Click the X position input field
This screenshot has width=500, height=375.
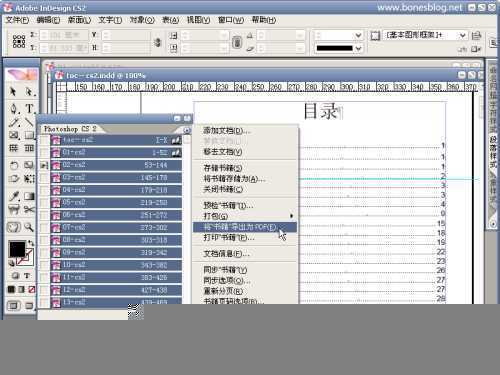pyautogui.click(x=63, y=35)
